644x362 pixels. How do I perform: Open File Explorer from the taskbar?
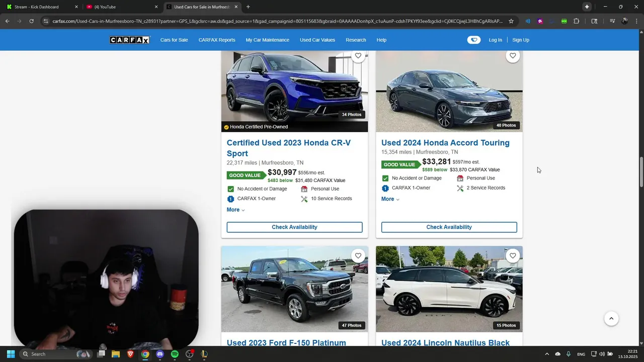[116, 354]
